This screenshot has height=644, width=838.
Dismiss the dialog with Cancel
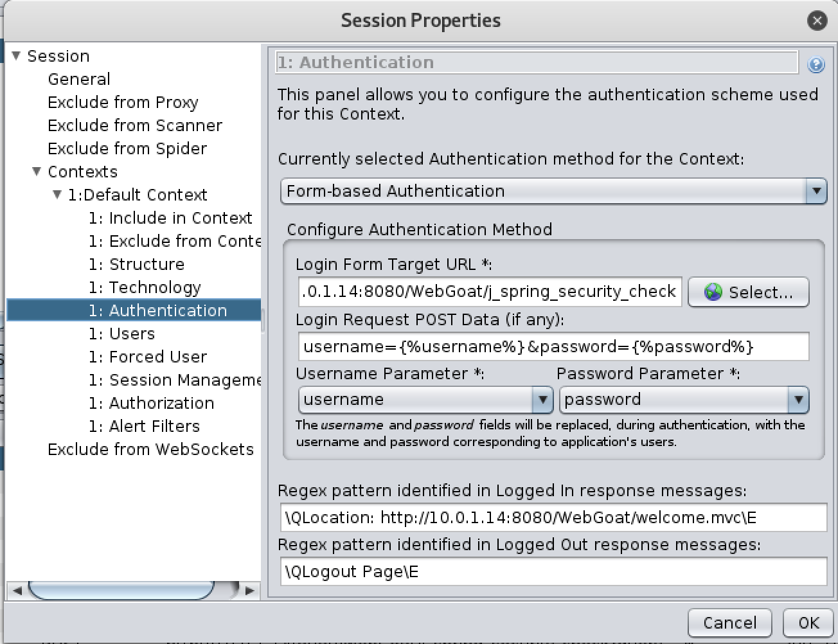[729, 622]
